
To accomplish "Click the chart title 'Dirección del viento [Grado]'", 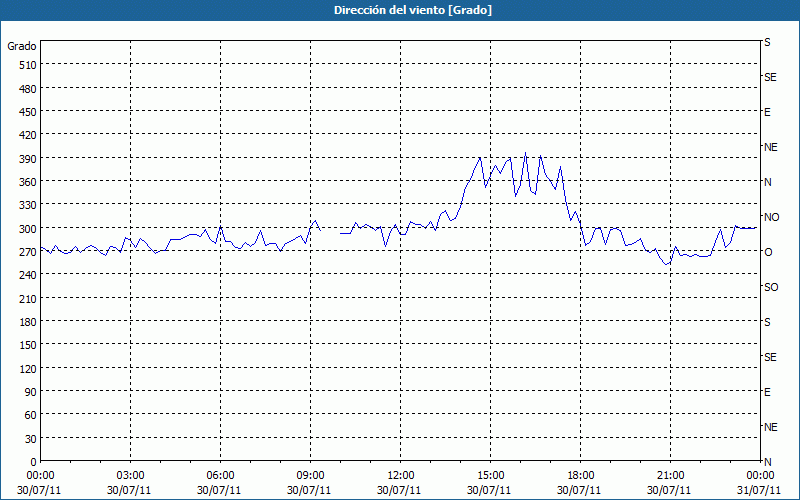I will tap(413, 10).
